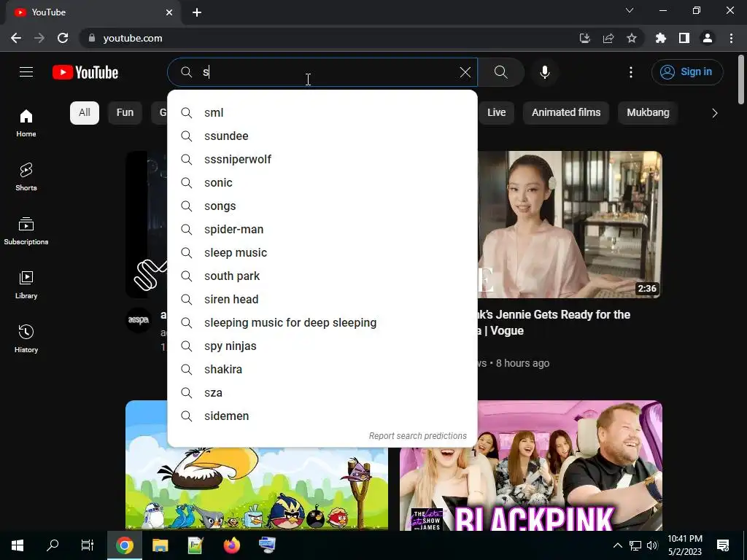Select the Live filter chip
The width and height of the screenshot is (747, 560).
tap(496, 112)
